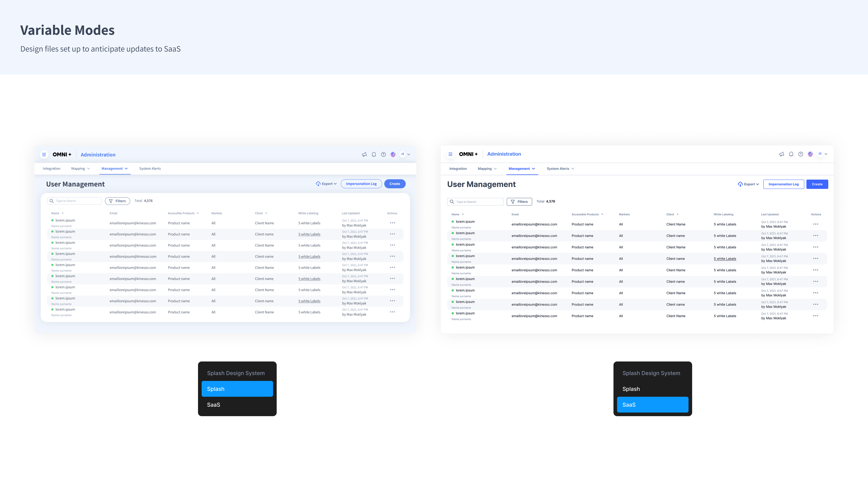
Task: Select SaaS option in left design system panel
Action: (237, 405)
